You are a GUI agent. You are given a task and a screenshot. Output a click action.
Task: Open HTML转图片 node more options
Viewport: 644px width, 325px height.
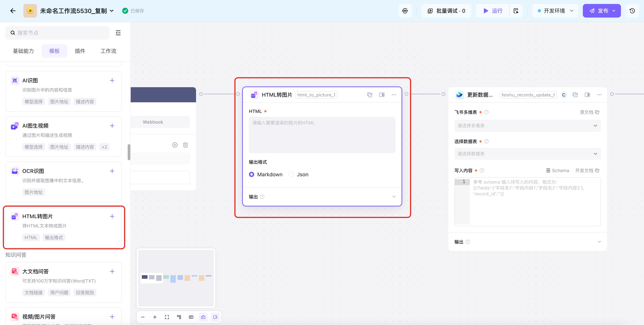pyautogui.click(x=394, y=95)
